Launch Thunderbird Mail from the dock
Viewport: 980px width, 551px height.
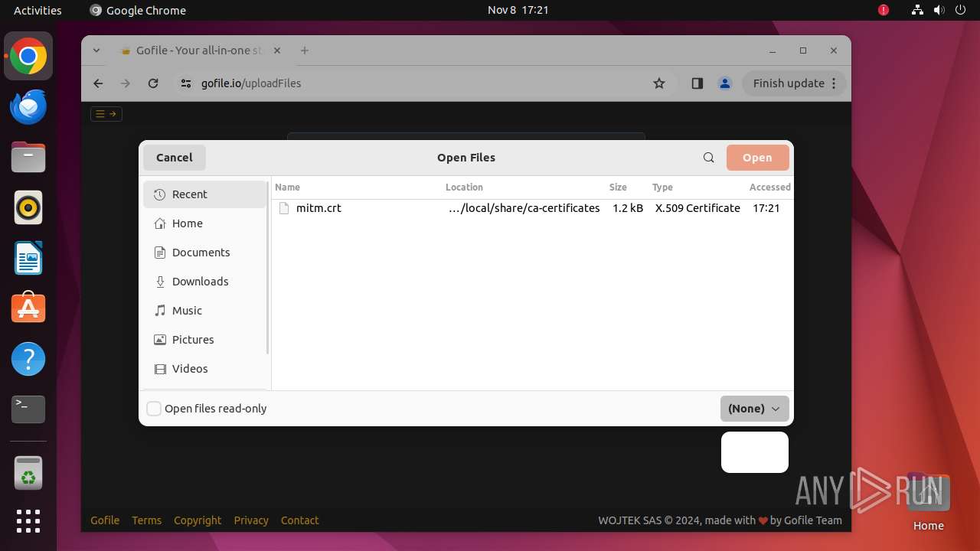[28, 107]
